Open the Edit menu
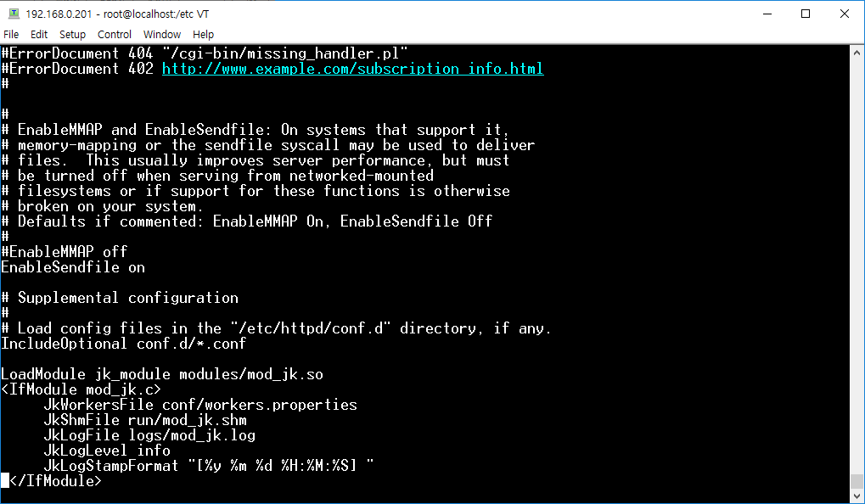The image size is (865, 504). [x=38, y=34]
